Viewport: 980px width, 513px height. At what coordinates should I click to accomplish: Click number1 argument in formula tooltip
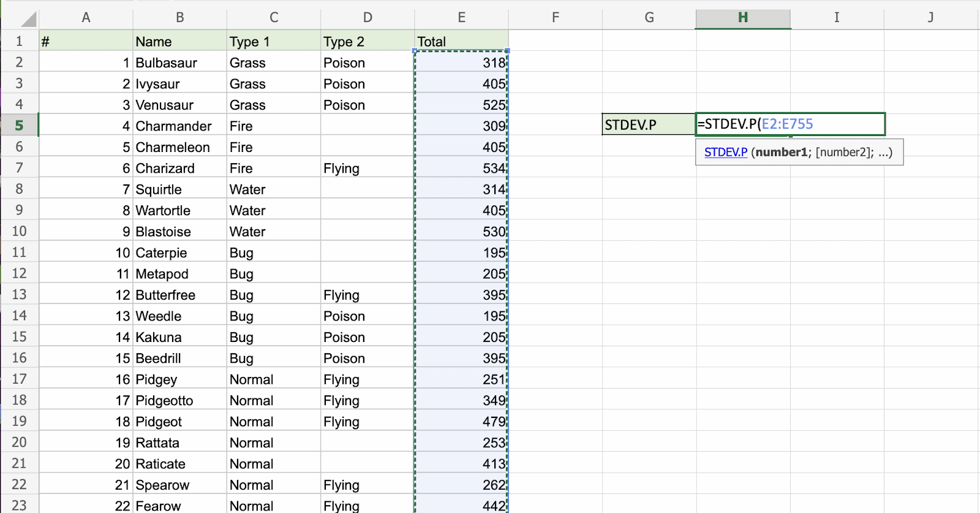(782, 153)
